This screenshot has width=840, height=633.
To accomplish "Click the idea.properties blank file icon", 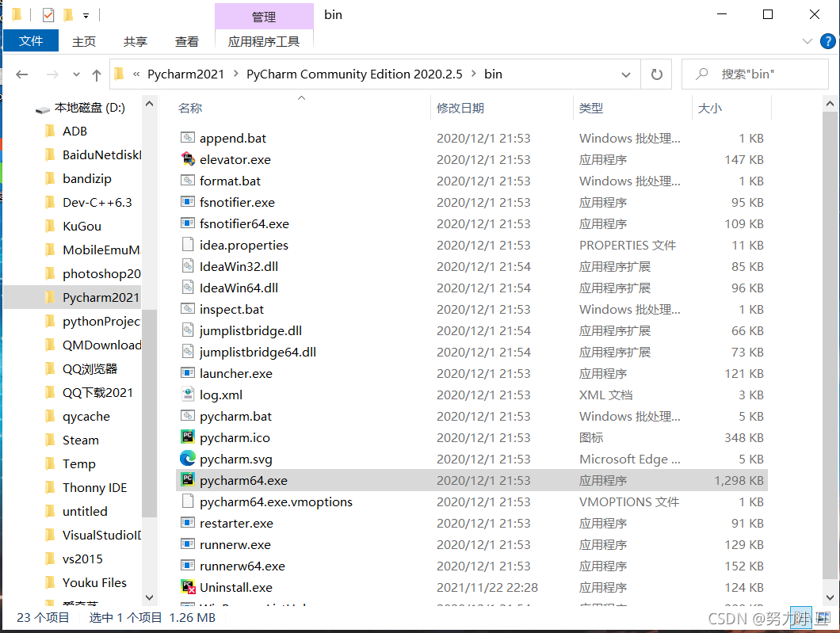I will coord(188,245).
